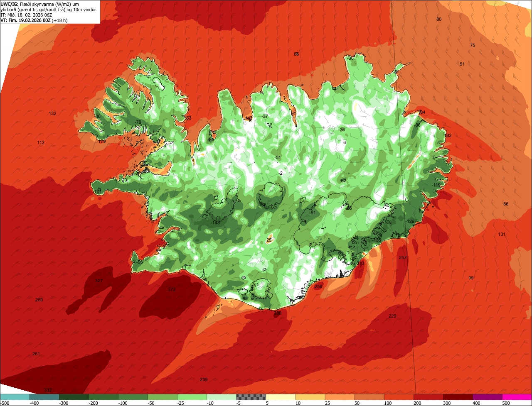This screenshot has width=532, height=406.
Task: Click the "99" value in the eastern sea
Action: click(471, 278)
